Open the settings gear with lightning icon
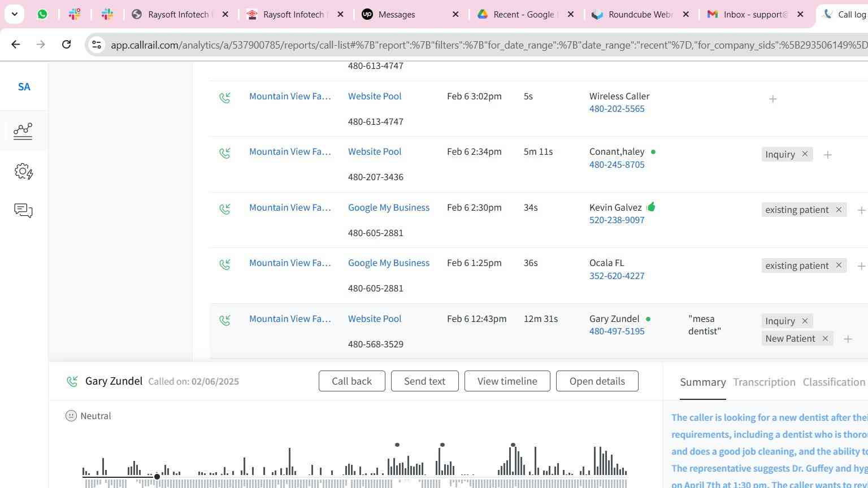The image size is (868, 488). point(23,171)
